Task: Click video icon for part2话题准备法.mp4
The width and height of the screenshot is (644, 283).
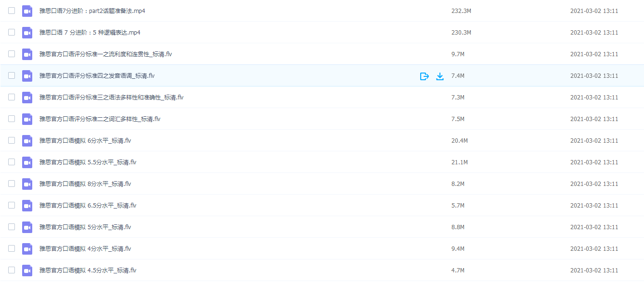Action: pyautogui.click(x=27, y=11)
